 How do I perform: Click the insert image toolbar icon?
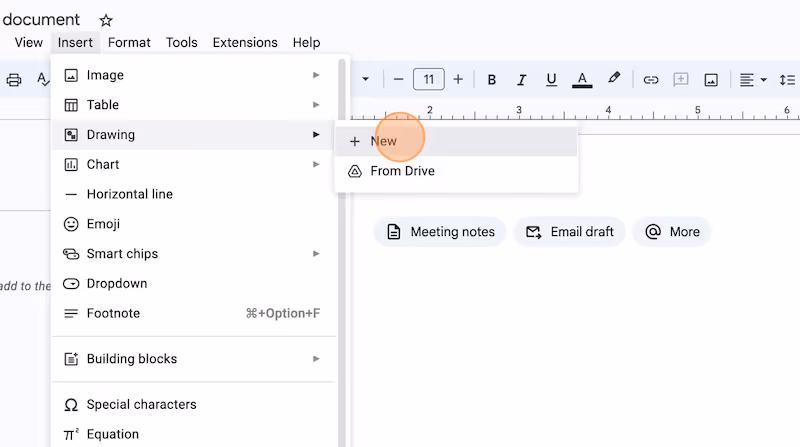coord(711,80)
